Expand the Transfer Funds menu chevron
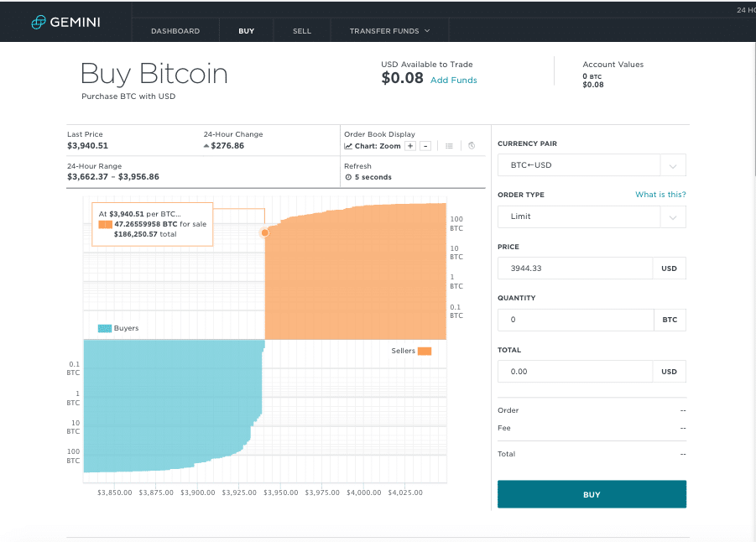 (429, 30)
